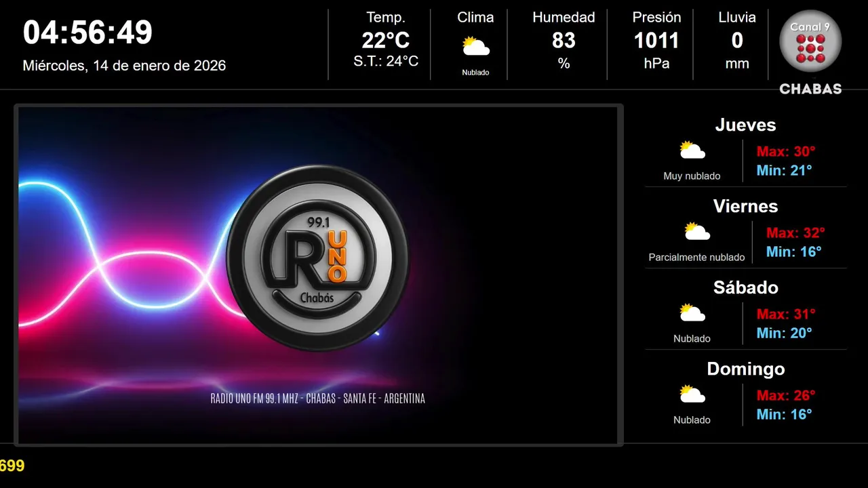Click the current Clima cloud icon

[x=475, y=47]
